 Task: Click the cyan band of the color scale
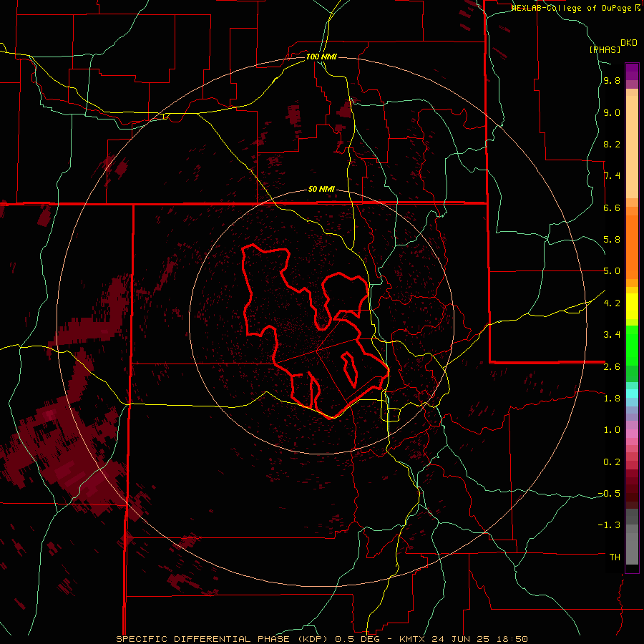pyautogui.click(x=632, y=394)
